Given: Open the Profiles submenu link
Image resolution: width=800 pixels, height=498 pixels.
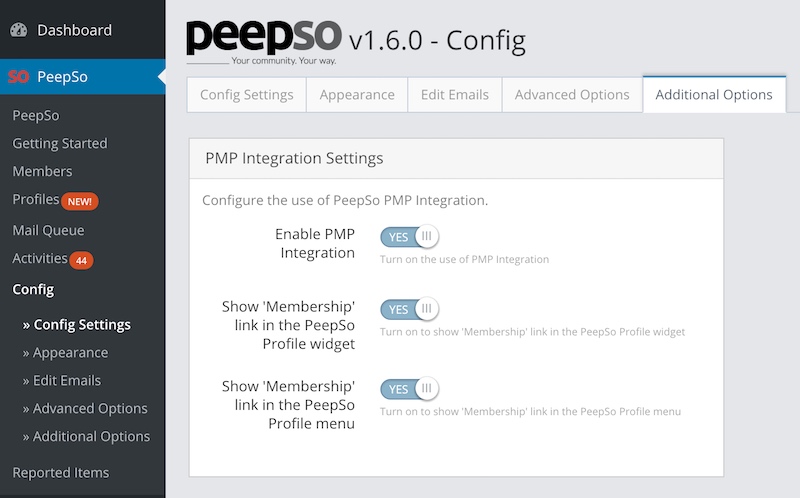Looking at the screenshot, I should point(36,199).
